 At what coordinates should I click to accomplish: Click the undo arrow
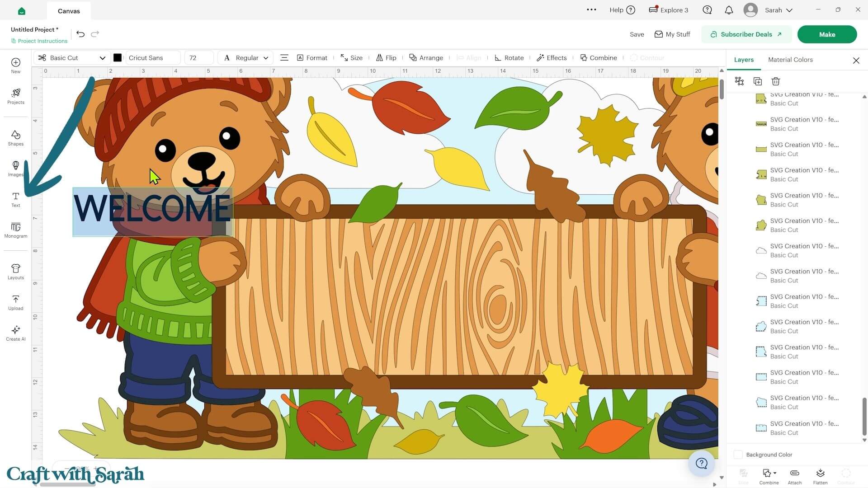(80, 34)
